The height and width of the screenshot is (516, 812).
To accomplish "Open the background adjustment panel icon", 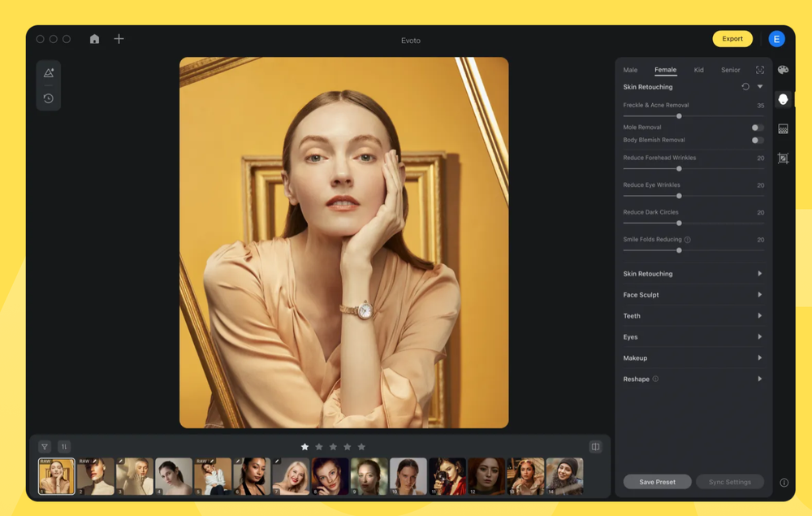I will click(x=783, y=128).
